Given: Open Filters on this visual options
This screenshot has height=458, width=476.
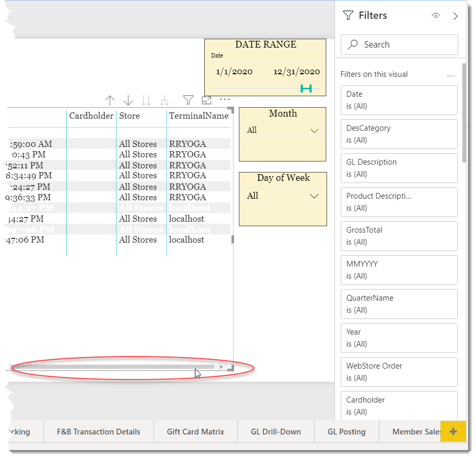Looking at the screenshot, I should (451, 75).
